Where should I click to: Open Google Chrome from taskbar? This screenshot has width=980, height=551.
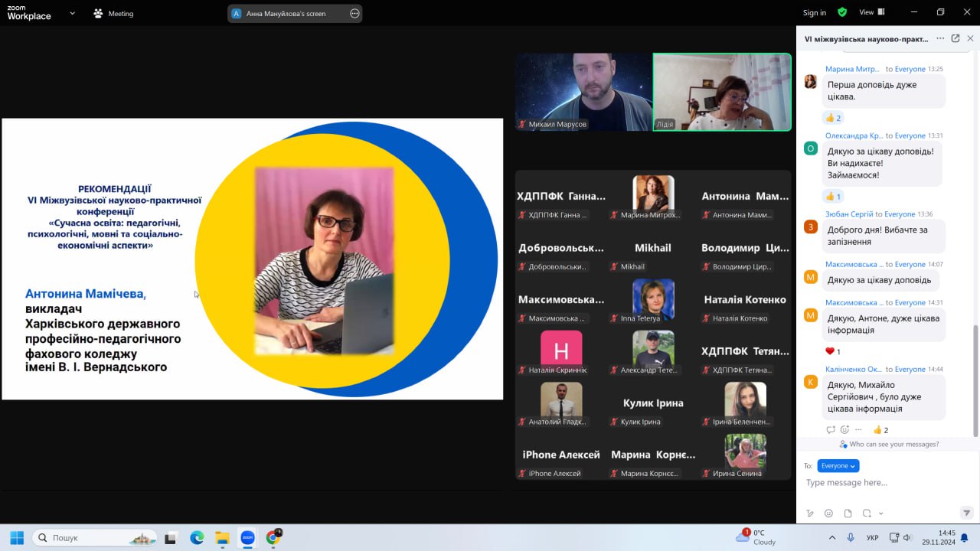273,538
